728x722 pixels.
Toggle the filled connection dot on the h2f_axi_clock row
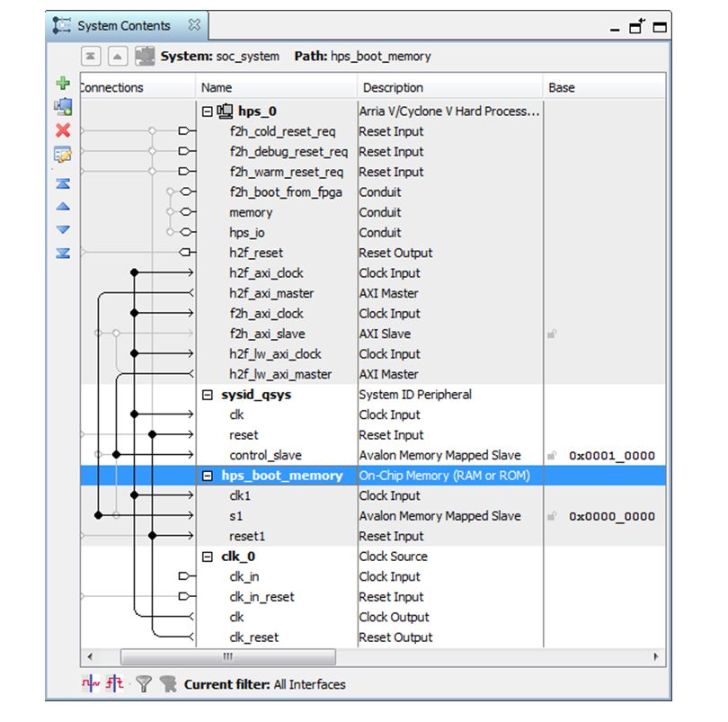pyautogui.click(x=134, y=272)
